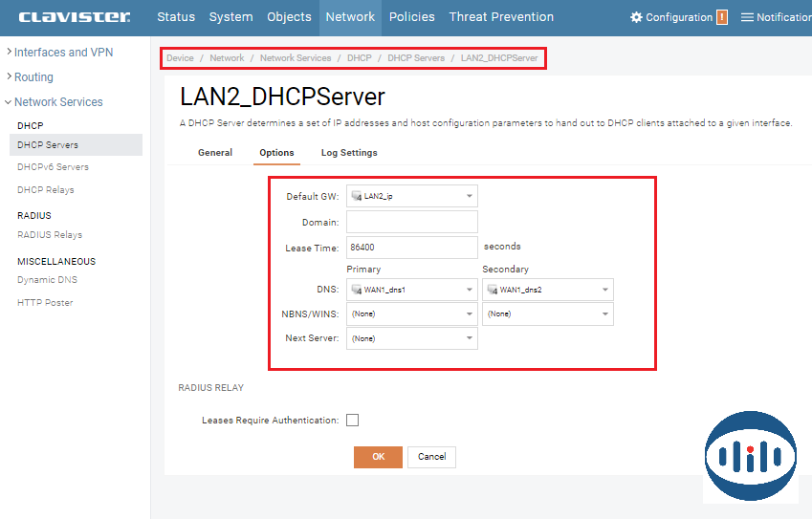Toggle Leases Require Authentication checkbox
Viewport: 812px width, 519px height.
pos(352,421)
